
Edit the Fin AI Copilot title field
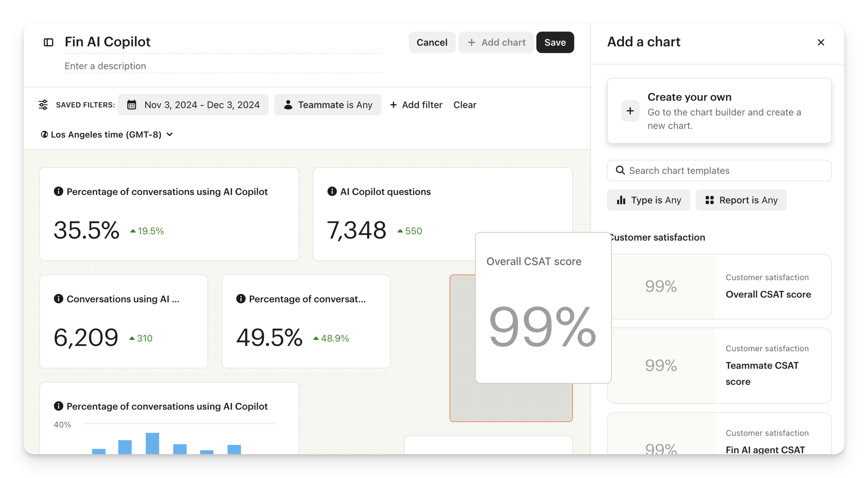click(223, 42)
